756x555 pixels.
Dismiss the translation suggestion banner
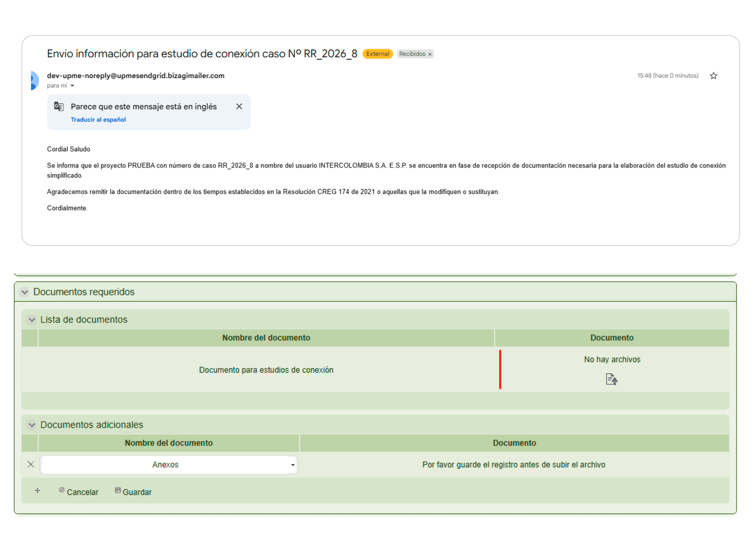pyautogui.click(x=239, y=106)
